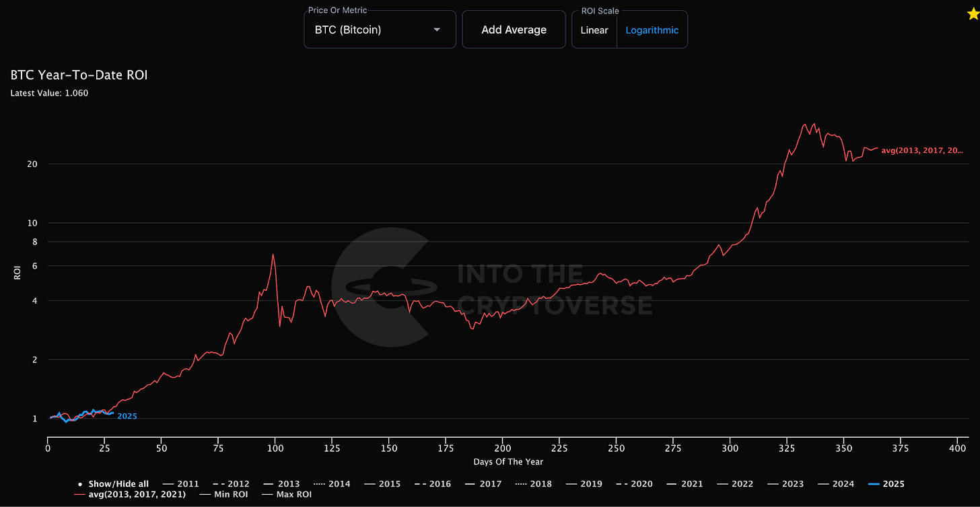Click the 400 tick on the days axis
The height and width of the screenshot is (507, 980).
(956, 448)
